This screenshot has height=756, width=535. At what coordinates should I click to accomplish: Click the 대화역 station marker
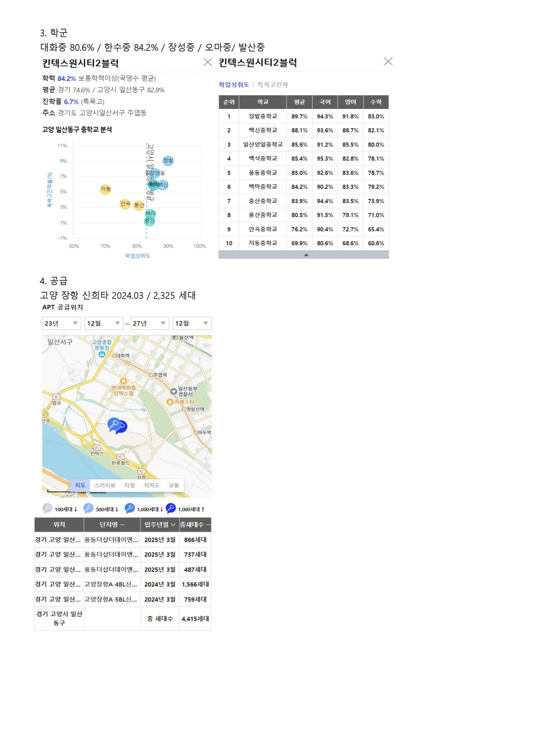click(114, 356)
